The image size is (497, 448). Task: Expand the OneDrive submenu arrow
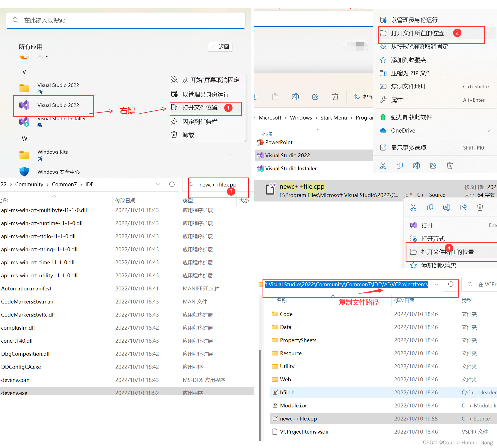tap(489, 131)
